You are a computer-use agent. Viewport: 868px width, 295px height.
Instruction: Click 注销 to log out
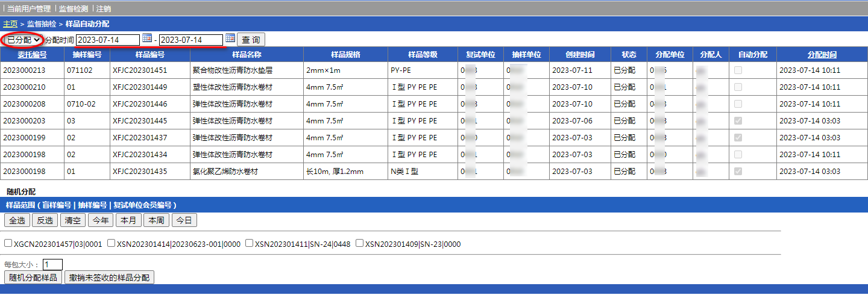pos(104,9)
